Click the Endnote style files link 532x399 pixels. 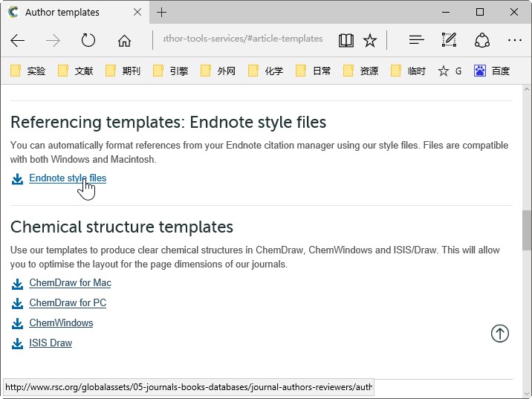point(68,178)
